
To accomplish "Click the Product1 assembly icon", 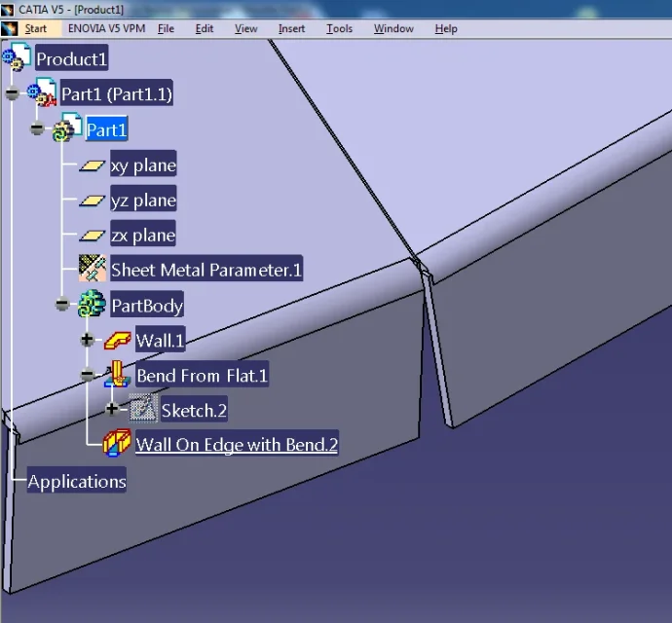I will tap(17, 57).
